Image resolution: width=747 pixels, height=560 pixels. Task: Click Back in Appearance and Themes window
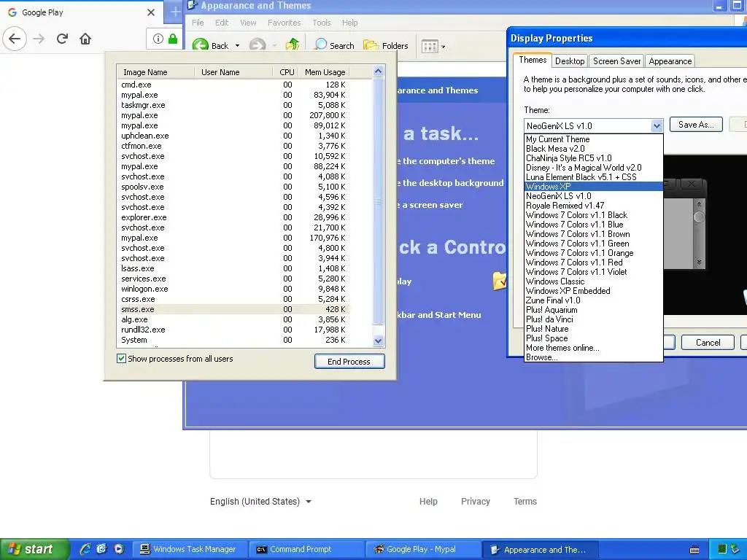click(x=211, y=45)
